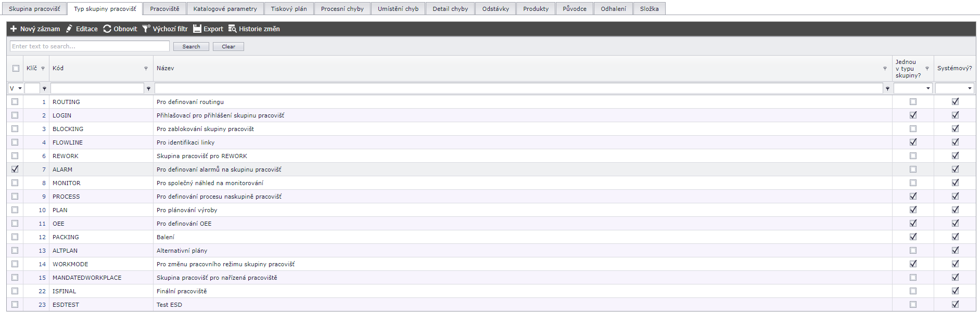Uncheck the ALARM row selection checkbox

(15, 169)
